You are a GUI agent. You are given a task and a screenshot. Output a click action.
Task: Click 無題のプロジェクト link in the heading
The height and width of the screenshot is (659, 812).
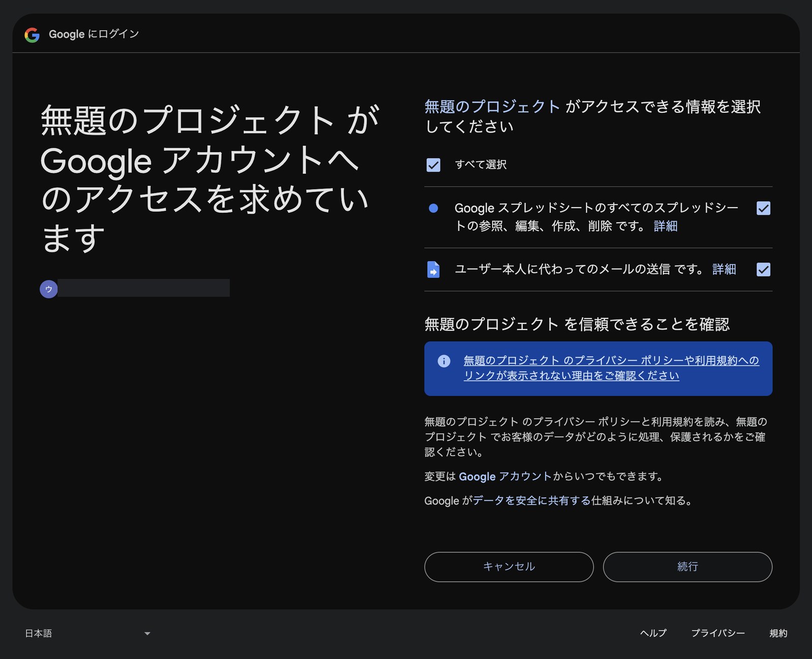click(x=492, y=107)
